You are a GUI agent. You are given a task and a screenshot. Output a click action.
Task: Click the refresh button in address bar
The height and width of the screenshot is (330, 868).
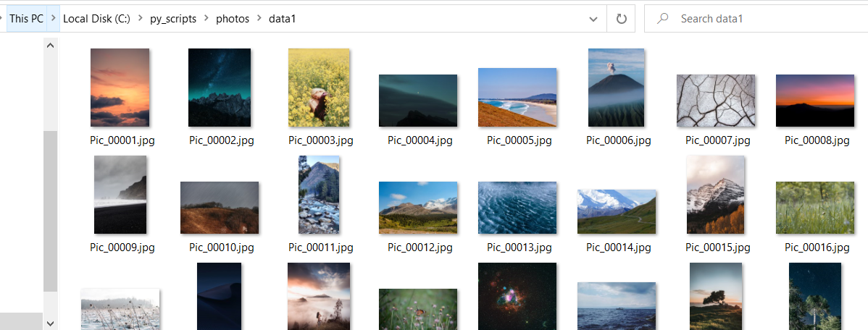coord(621,19)
